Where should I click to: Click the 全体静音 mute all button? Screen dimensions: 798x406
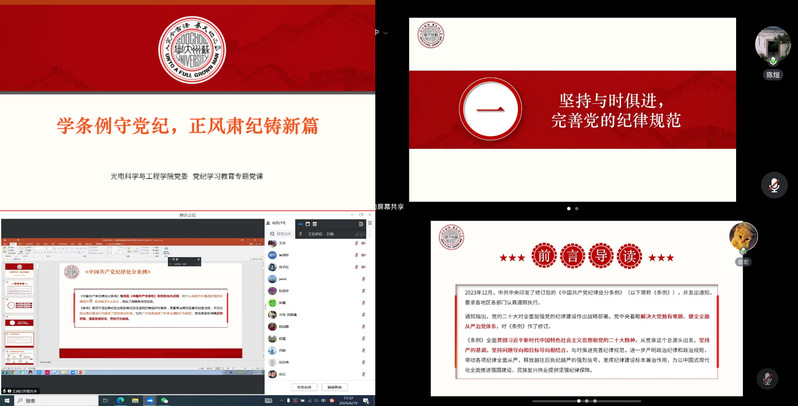334,386
